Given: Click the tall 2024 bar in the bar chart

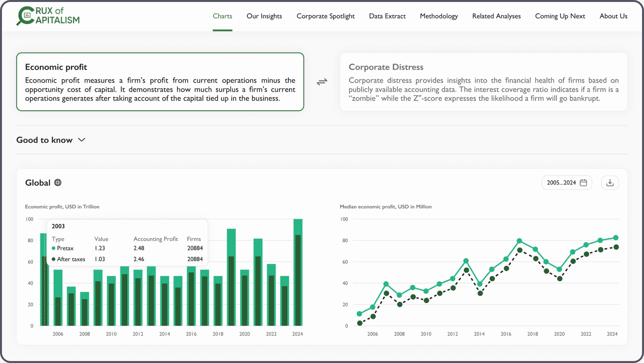Looking at the screenshot, I should (x=297, y=272).
